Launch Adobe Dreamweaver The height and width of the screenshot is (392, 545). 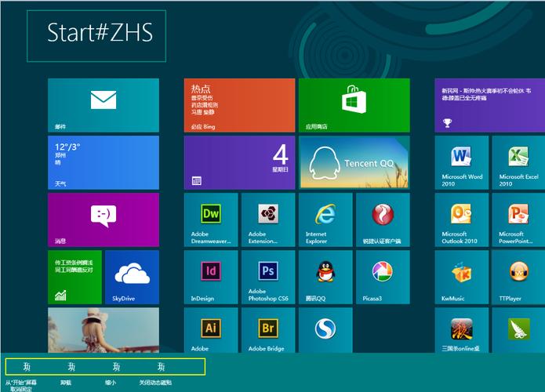(211, 220)
